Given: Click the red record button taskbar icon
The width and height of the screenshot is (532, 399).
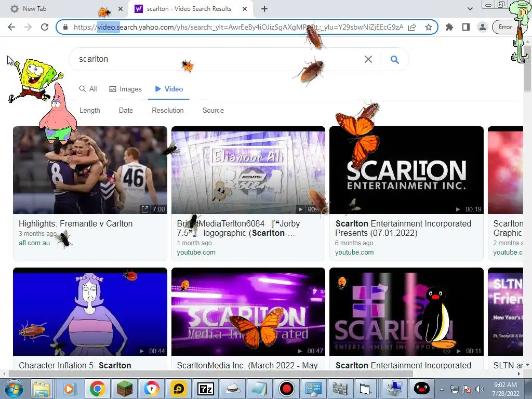Looking at the screenshot, I should pyautogui.click(x=287, y=389).
